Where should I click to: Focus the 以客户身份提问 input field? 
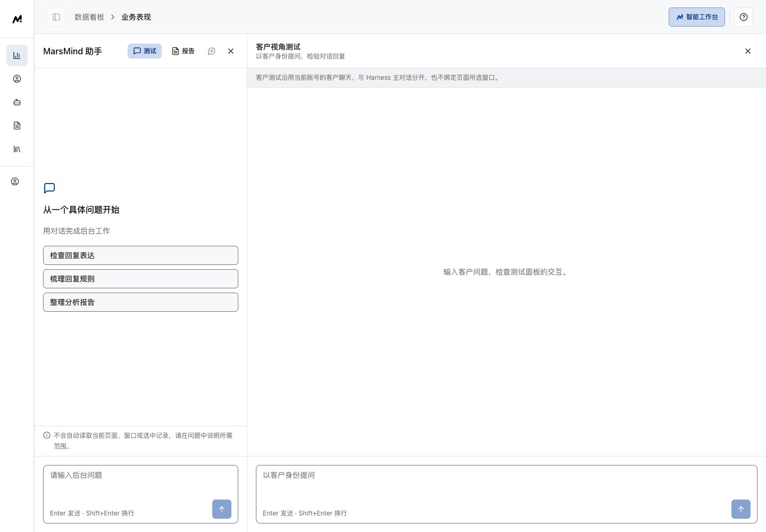(x=506, y=494)
